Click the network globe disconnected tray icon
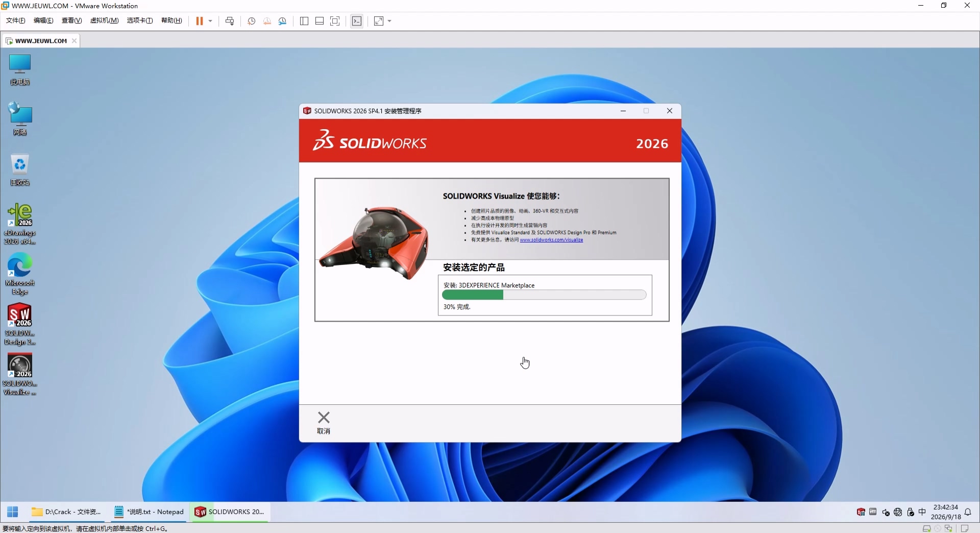The height and width of the screenshot is (533, 980). (898, 512)
